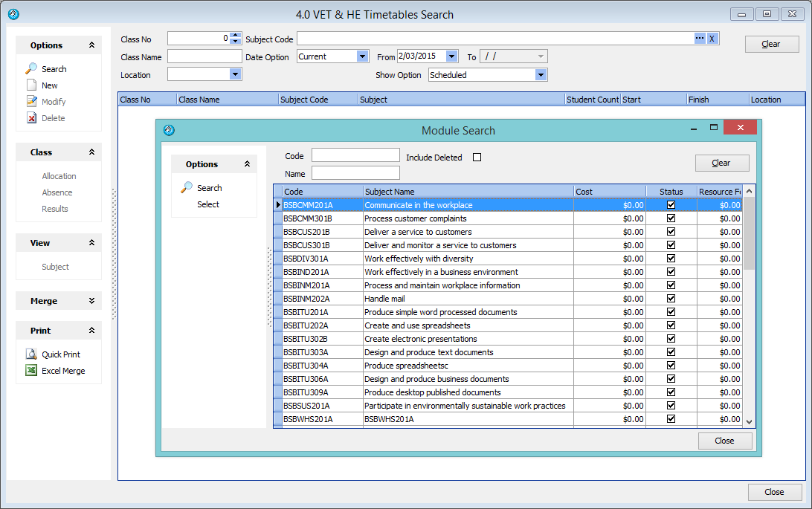The image size is (812, 509).
Task: Open the Date Option dropdown
Action: [x=362, y=56]
